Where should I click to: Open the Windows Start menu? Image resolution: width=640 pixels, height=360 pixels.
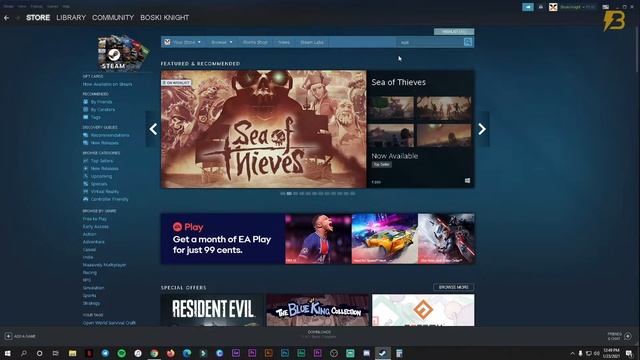coord(7,353)
